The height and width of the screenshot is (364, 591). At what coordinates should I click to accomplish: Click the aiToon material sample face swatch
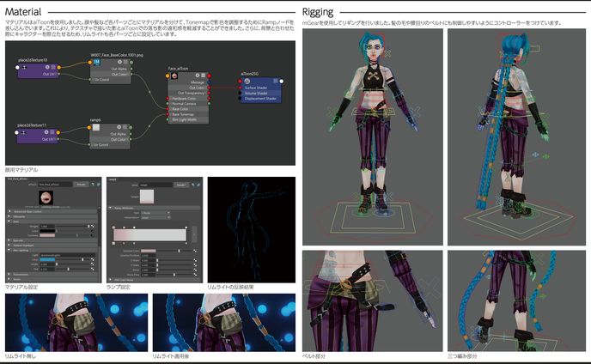(46, 197)
